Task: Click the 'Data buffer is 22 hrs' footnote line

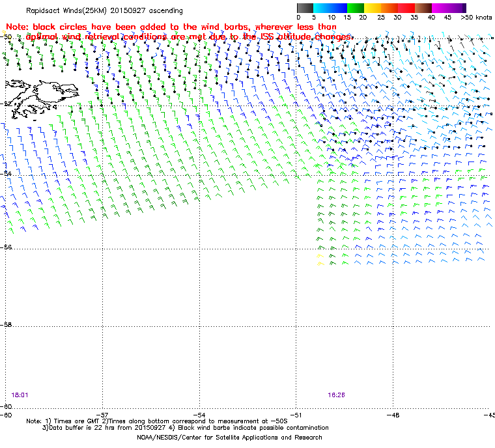Action: tap(186, 428)
